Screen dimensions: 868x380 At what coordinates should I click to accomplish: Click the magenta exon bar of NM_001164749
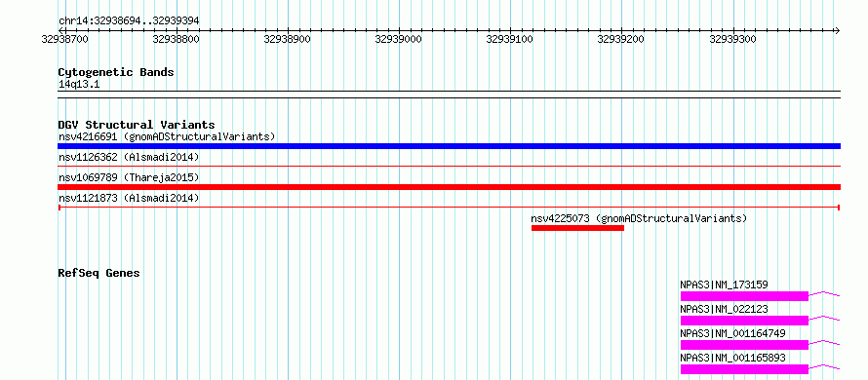tap(744, 345)
